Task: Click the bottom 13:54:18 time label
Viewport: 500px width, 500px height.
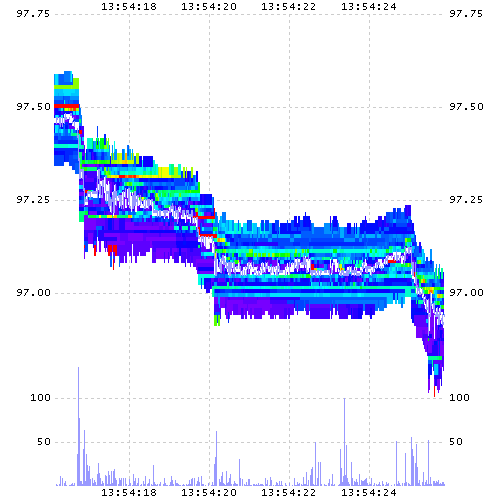Action: [129, 492]
